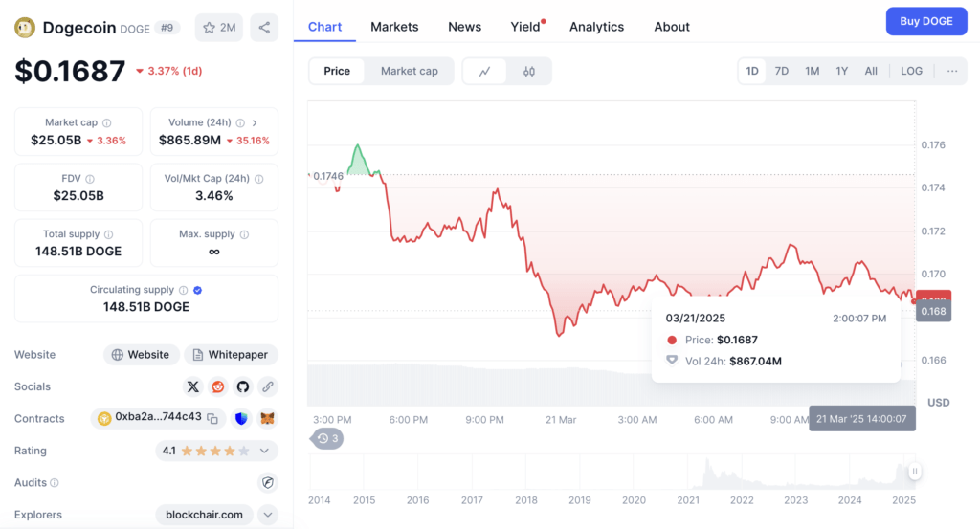This screenshot has width=980, height=529.
Task: Open Market cap info tooltip icon
Action: click(x=107, y=123)
